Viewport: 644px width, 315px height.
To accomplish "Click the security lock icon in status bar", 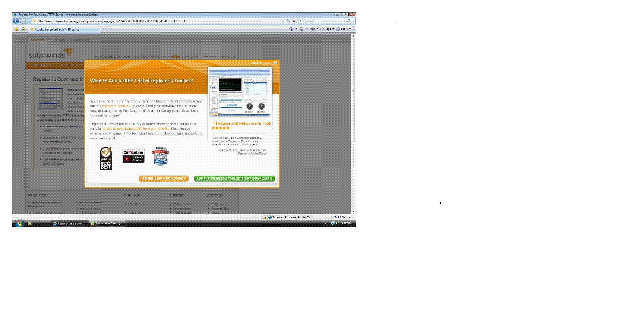I will [265, 217].
